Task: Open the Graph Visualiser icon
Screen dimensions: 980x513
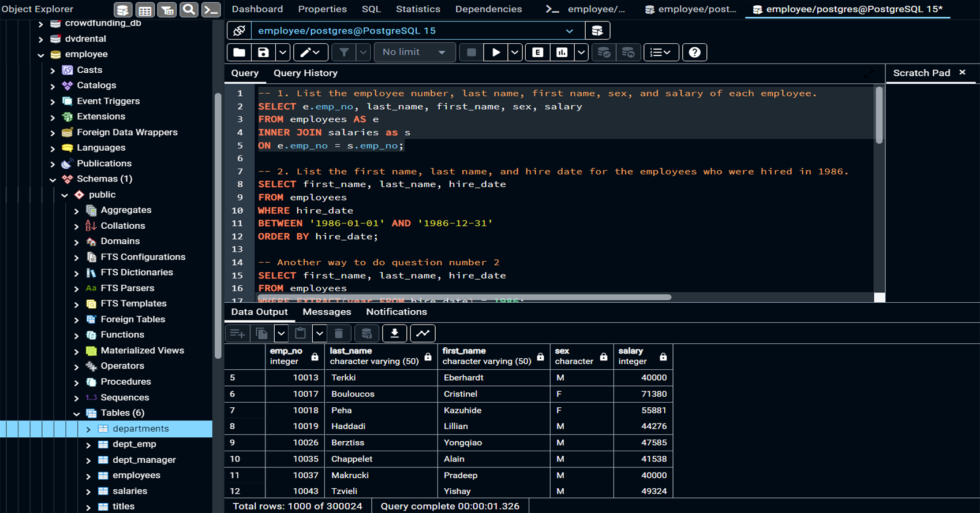Action: point(422,333)
